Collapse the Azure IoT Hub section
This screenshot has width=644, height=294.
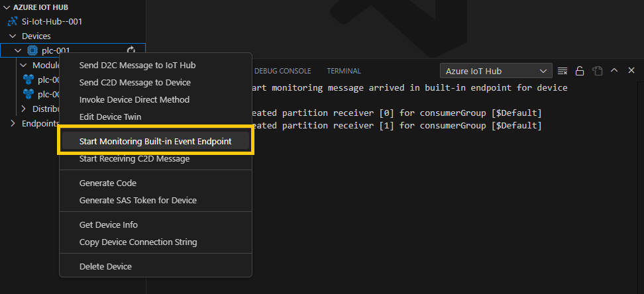tap(7, 7)
